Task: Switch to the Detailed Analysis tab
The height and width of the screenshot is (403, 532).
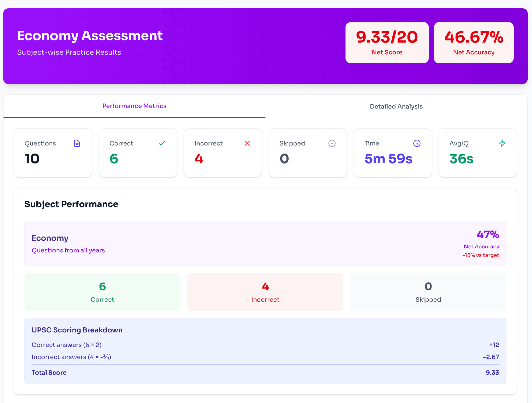Action: click(396, 106)
